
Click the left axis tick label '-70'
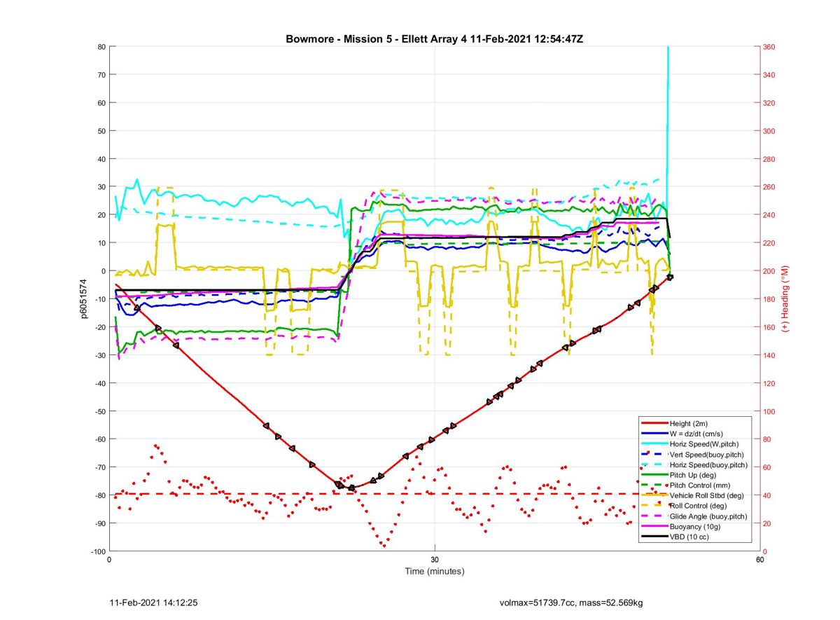[x=99, y=467]
